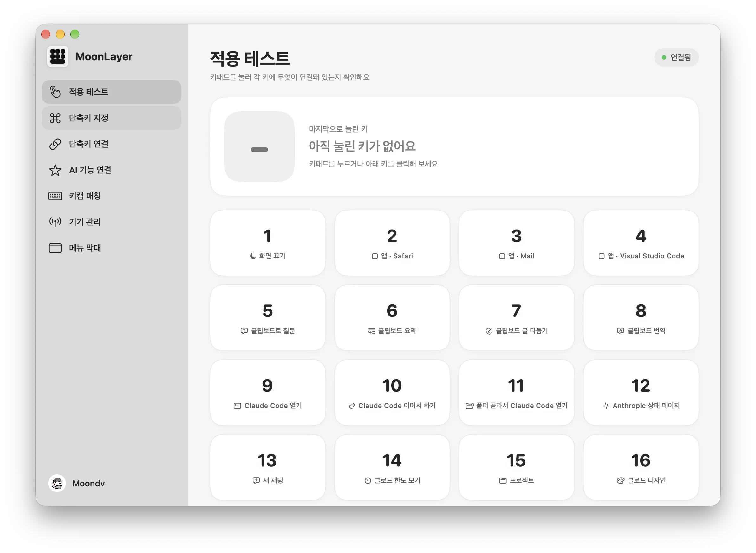Click the moon icon on key 1
The width and height of the screenshot is (756, 553).
[x=253, y=256]
